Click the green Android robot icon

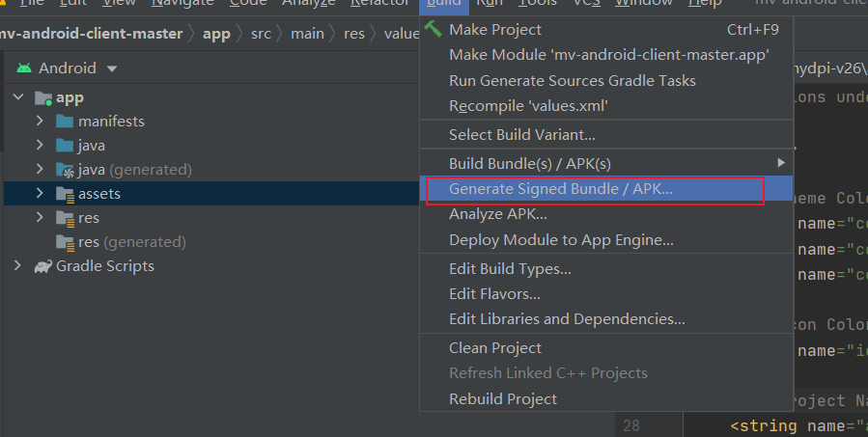tap(24, 68)
